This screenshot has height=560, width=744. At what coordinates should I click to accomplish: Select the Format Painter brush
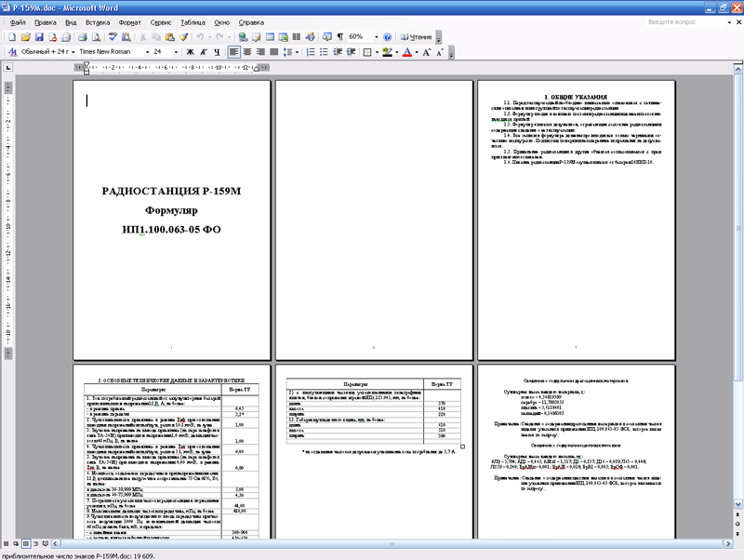point(184,37)
